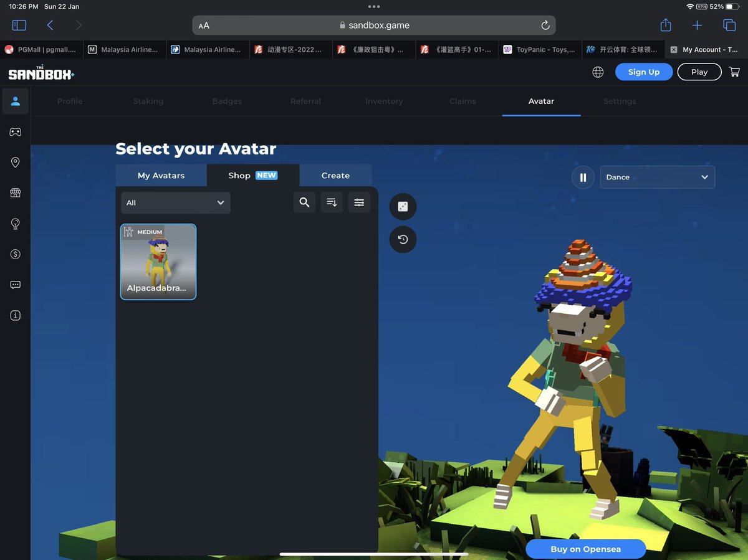
Task: Open the lightbulb sidebar icon
Action: click(15, 224)
